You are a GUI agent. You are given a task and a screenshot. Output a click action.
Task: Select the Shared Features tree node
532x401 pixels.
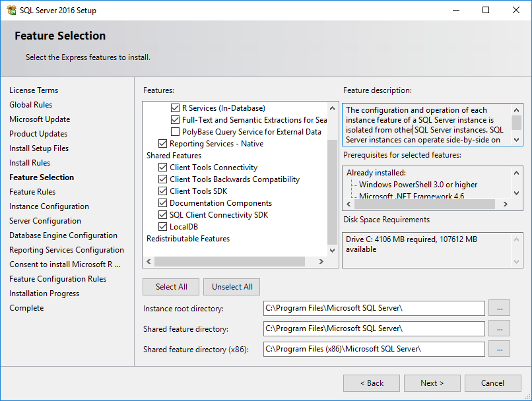(x=174, y=156)
